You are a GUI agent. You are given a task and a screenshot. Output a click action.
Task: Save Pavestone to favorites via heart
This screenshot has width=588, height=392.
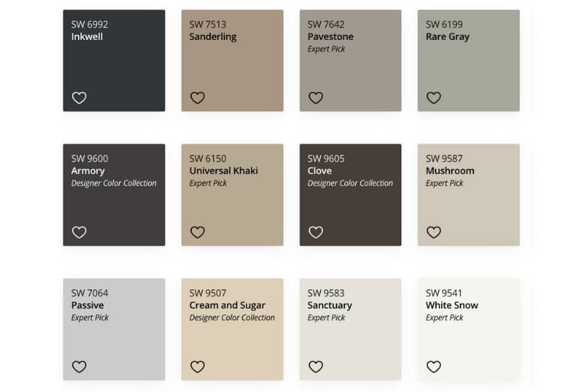point(316,98)
